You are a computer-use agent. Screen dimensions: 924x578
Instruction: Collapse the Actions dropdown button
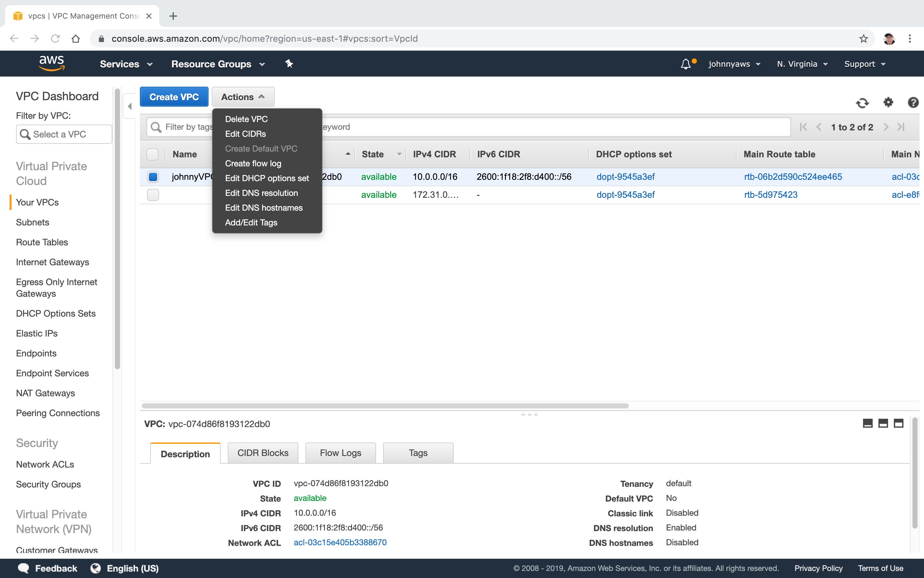click(243, 97)
